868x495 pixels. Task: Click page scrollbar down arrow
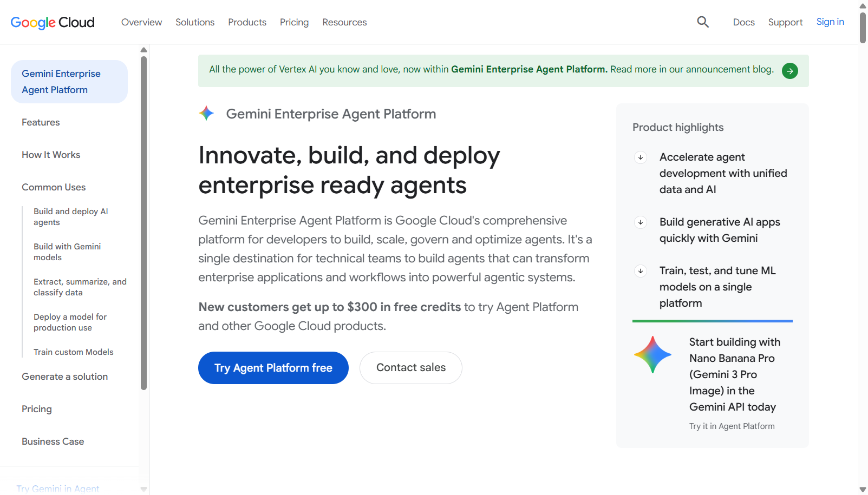(x=863, y=490)
